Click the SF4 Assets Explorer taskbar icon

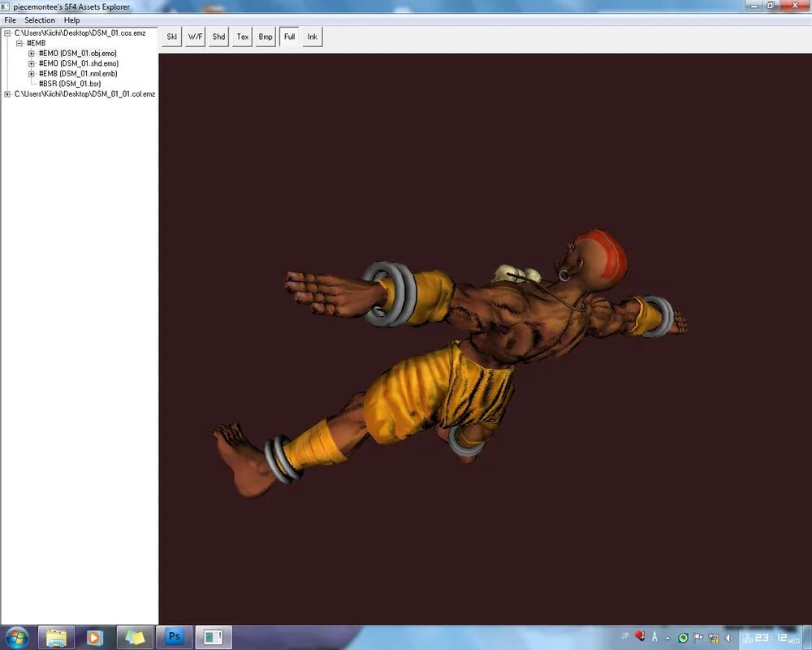(214, 637)
